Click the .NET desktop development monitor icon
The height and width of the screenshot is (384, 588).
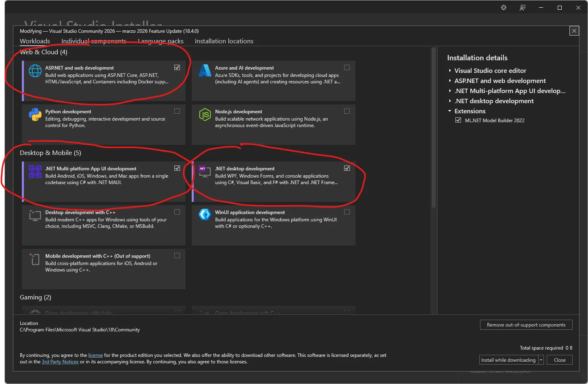(x=205, y=172)
